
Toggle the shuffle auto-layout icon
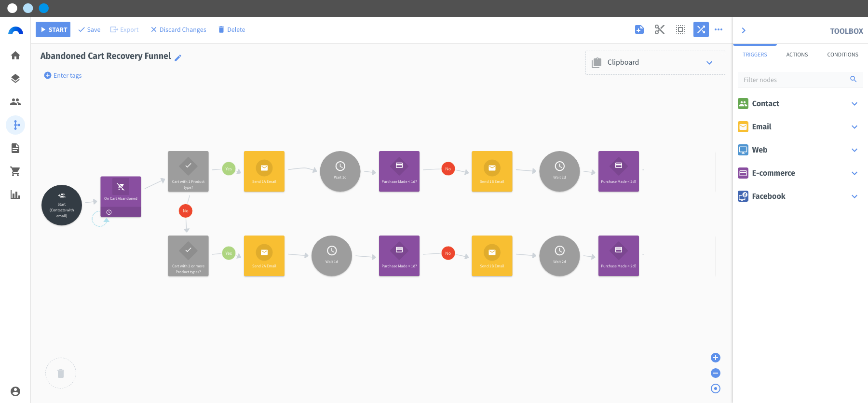coord(701,29)
